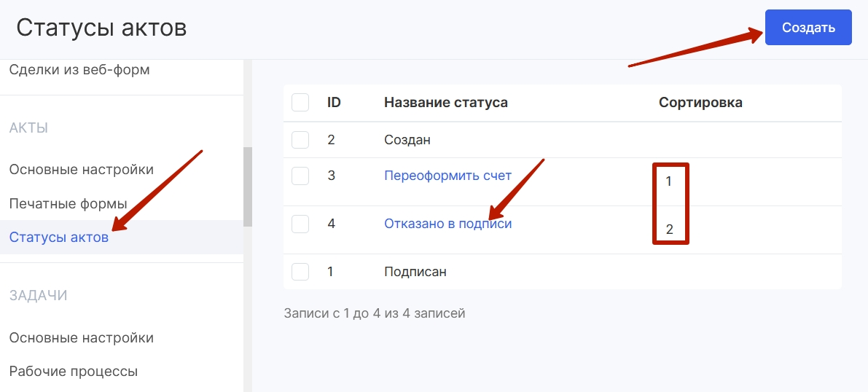Click the Создан status name cell

click(x=407, y=140)
